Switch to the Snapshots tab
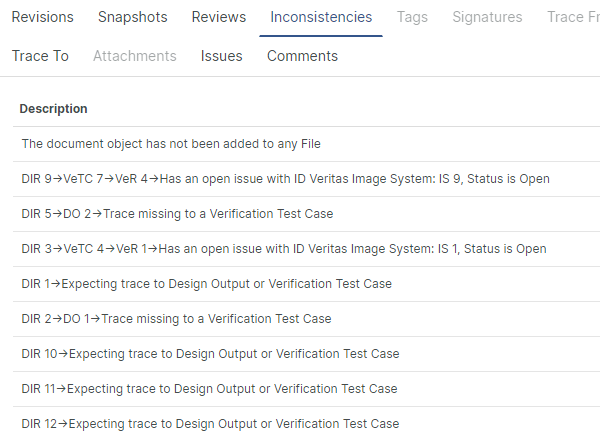The image size is (600, 440). pos(132,17)
